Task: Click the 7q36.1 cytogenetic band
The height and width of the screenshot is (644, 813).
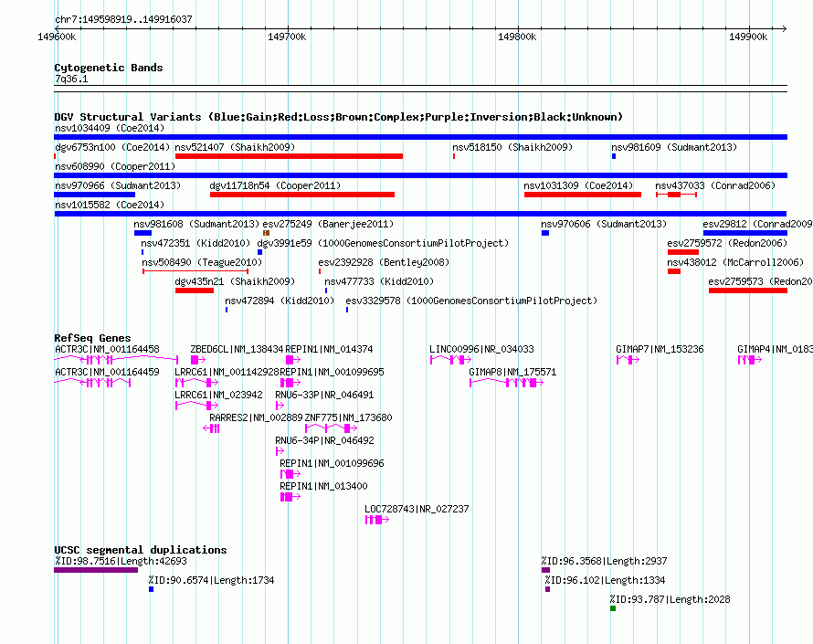Action: coord(420,89)
